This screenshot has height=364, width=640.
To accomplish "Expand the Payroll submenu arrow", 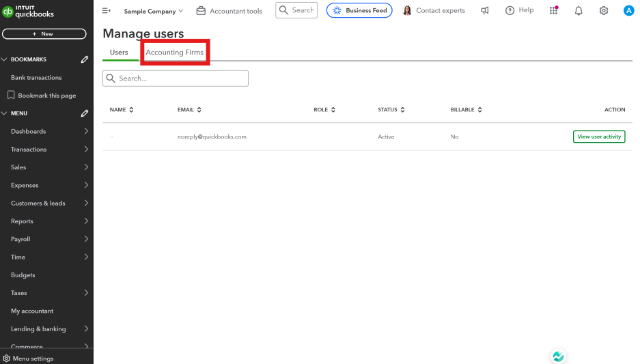I will coord(86,239).
